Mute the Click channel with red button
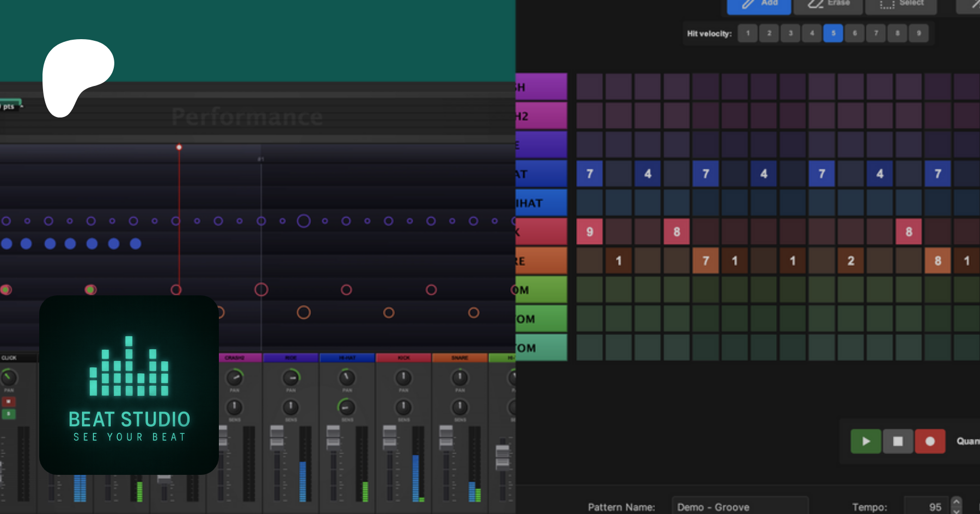980x514 pixels. click(x=9, y=401)
